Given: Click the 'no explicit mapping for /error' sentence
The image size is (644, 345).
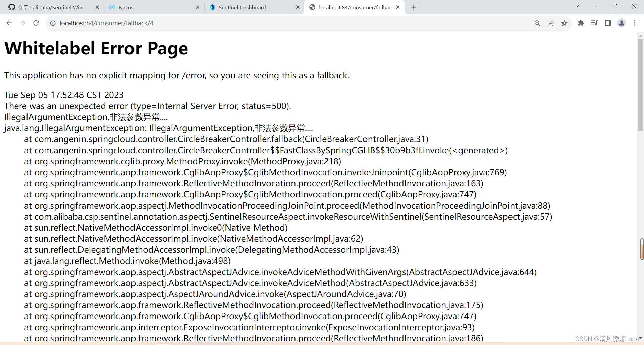Looking at the screenshot, I should tap(177, 75).
